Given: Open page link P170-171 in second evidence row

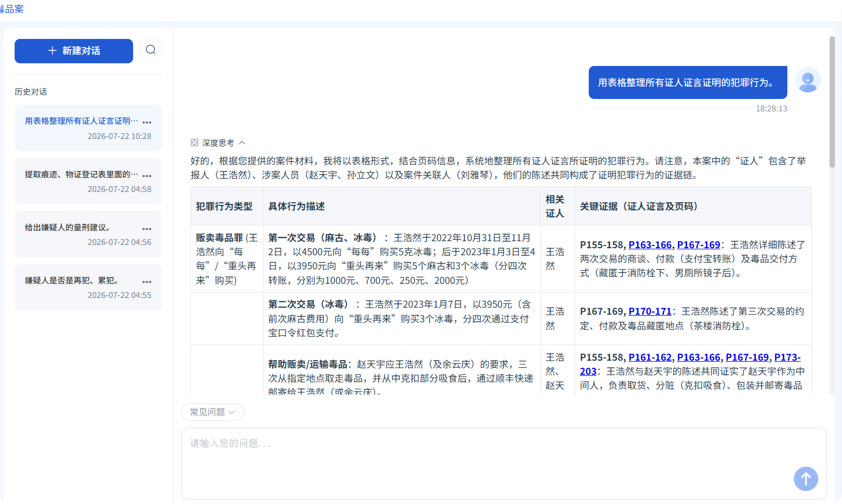Looking at the screenshot, I should click(x=650, y=311).
